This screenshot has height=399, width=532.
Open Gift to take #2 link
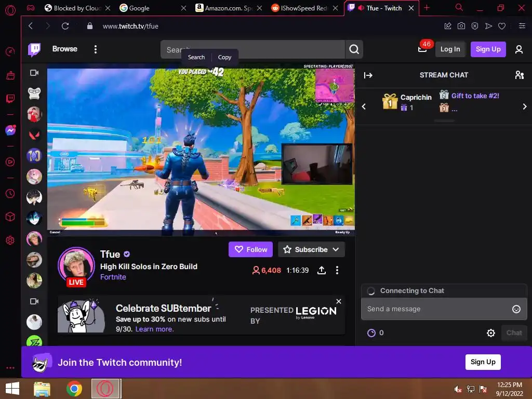[475, 96]
